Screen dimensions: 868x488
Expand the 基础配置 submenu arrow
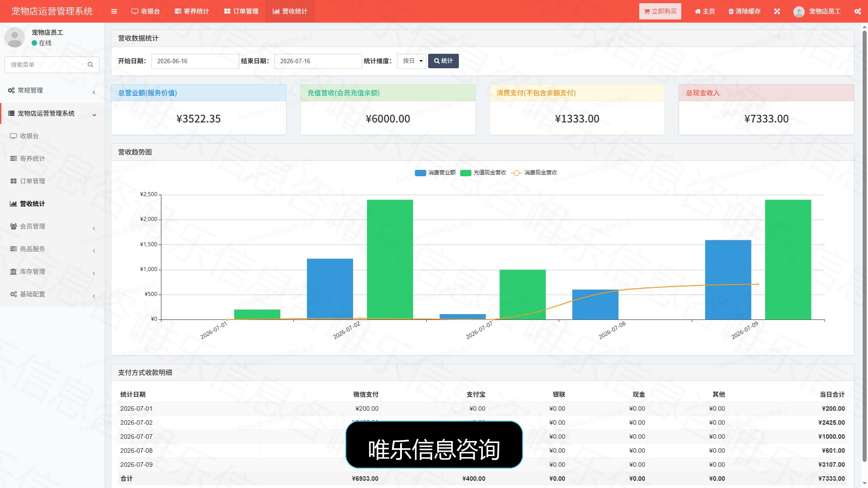click(x=94, y=296)
